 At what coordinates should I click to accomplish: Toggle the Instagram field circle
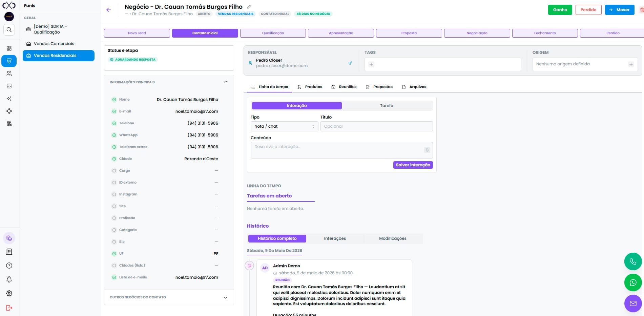pyautogui.click(x=114, y=194)
